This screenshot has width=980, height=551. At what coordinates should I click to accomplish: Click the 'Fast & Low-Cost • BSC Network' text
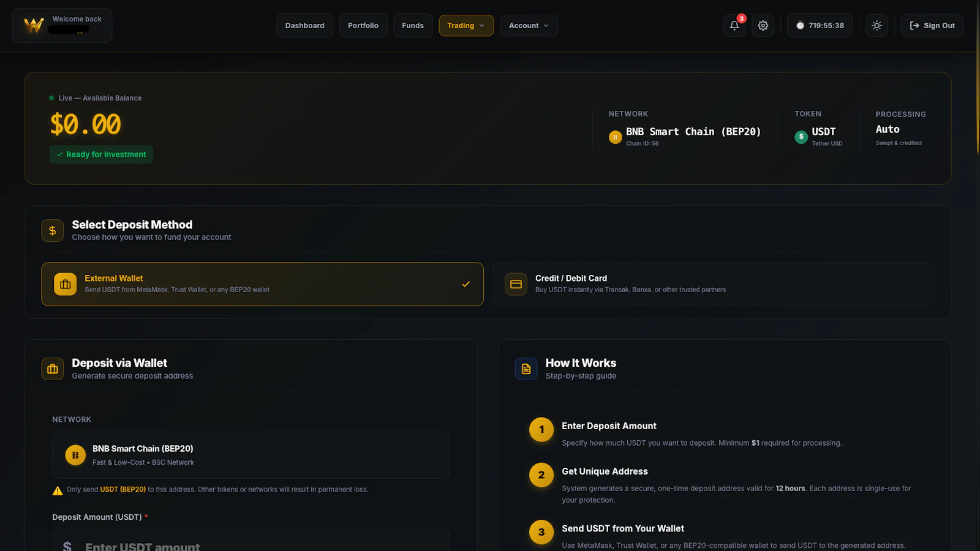coord(143,463)
